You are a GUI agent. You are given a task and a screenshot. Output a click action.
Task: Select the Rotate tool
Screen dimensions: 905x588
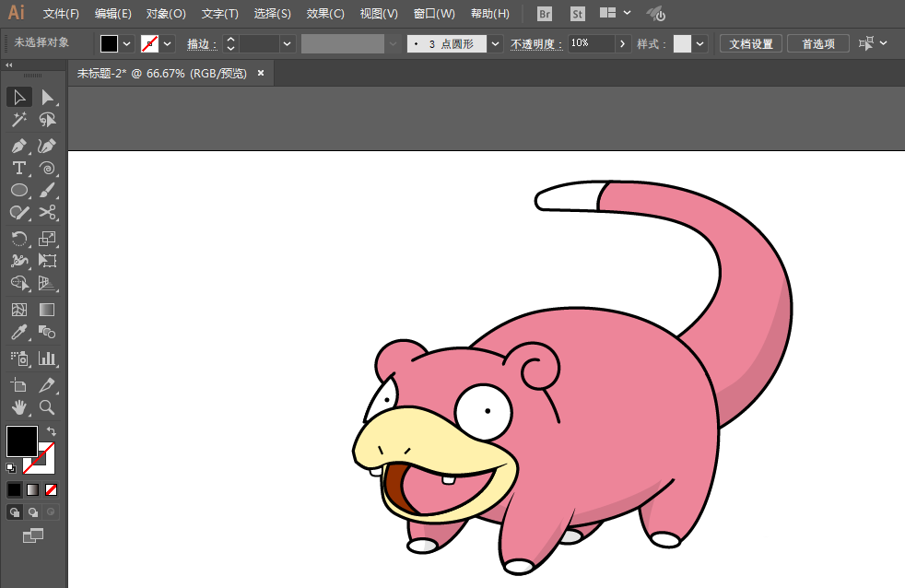(19, 239)
